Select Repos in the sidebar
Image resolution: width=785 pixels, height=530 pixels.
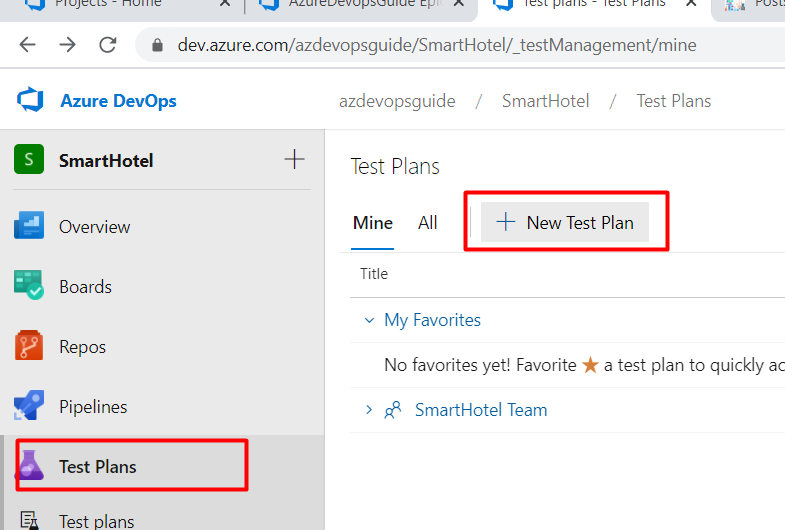coord(83,347)
